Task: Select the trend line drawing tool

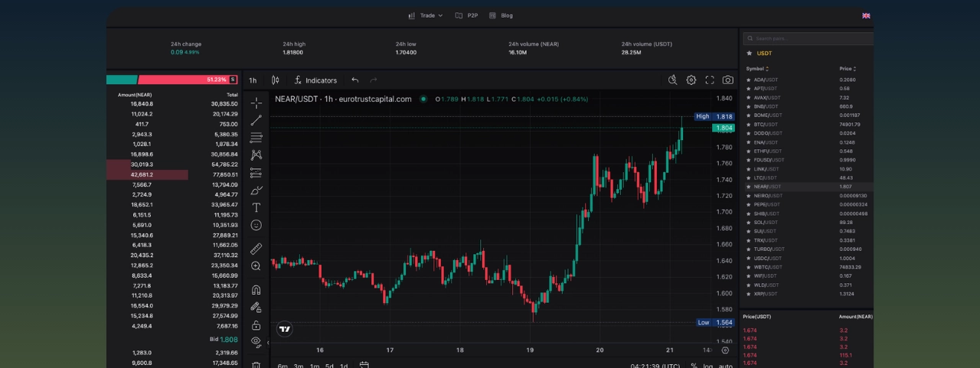Action: tap(256, 120)
